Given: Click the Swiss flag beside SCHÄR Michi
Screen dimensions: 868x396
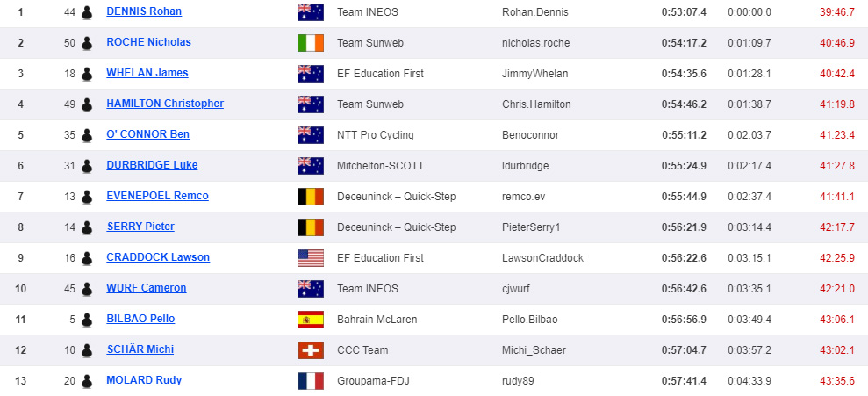Looking at the screenshot, I should coord(311,350).
